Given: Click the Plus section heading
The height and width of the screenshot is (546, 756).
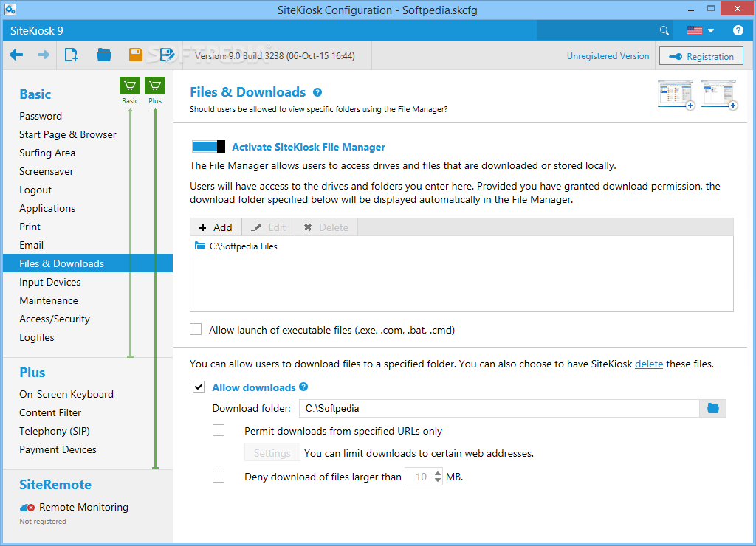Looking at the screenshot, I should pos(32,372).
